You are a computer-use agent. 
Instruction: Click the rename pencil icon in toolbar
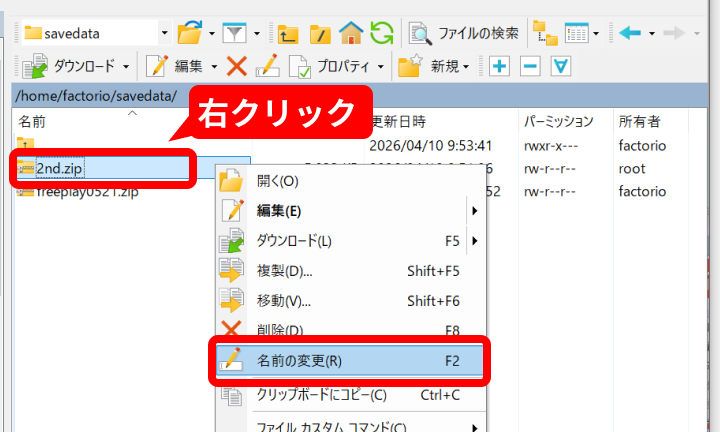pos(266,67)
